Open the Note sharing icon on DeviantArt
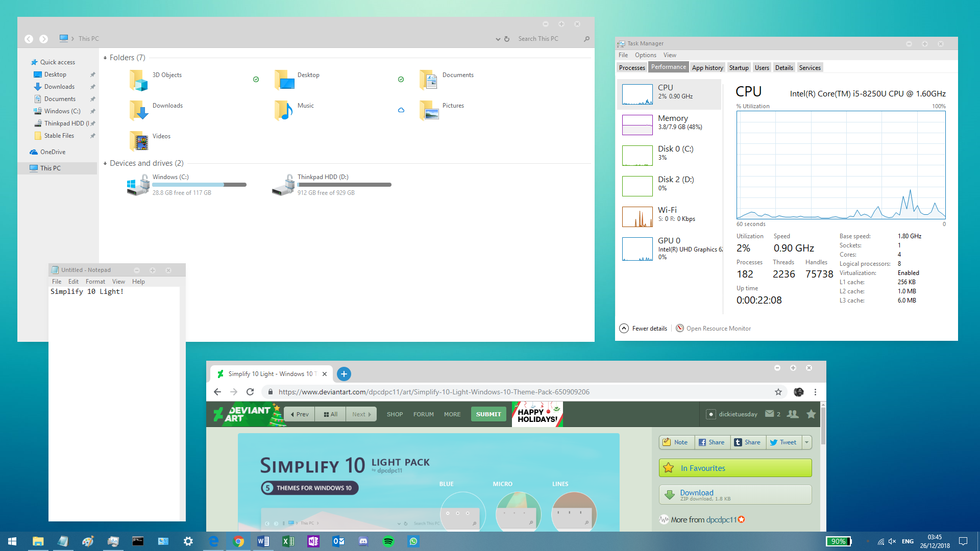Screen dimensions: 980x551 (667, 442)
